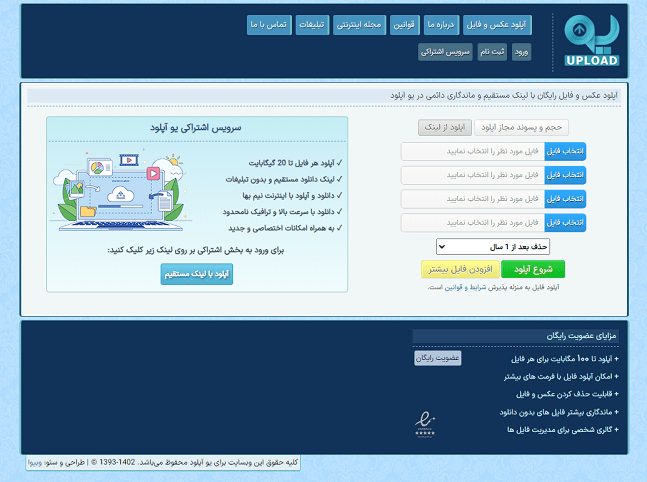Image resolution: width=647 pixels, height=482 pixels.
Task: Click the 'ورود' login button
Action: [522, 52]
